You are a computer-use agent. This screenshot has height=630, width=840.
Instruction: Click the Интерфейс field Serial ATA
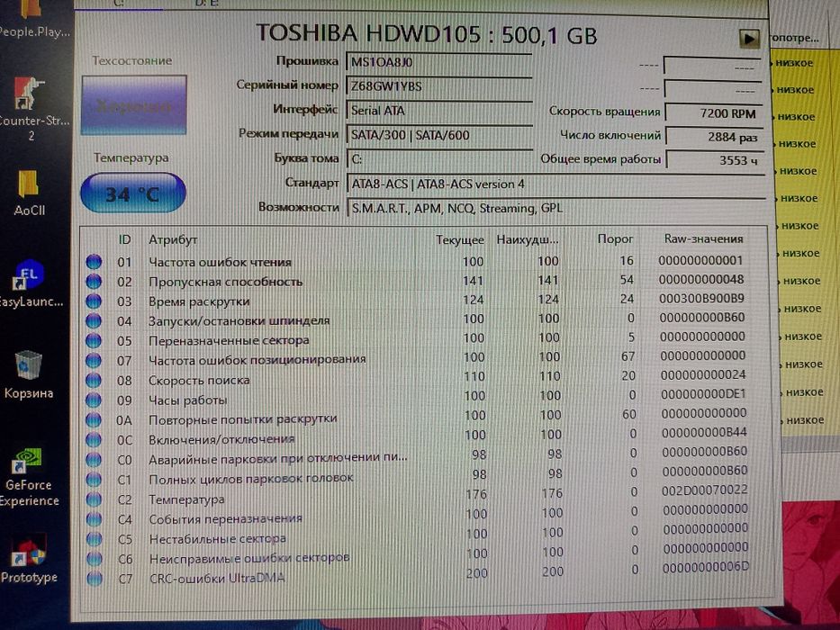pos(439,111)
